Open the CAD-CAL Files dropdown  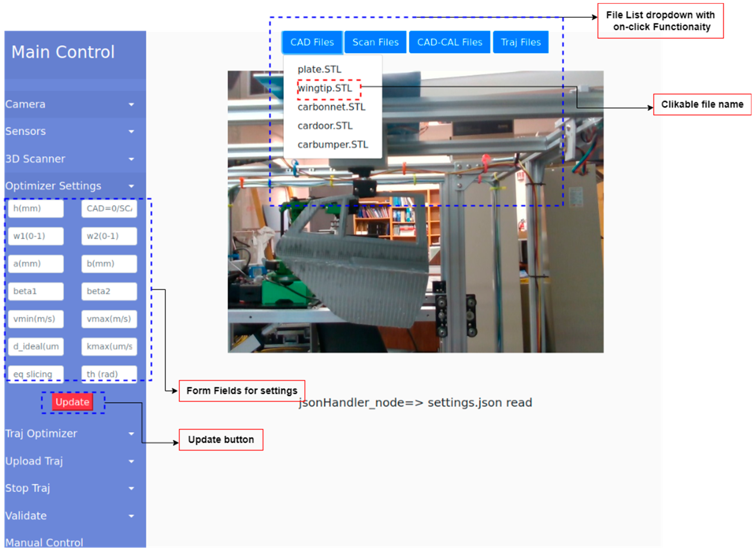449,42
